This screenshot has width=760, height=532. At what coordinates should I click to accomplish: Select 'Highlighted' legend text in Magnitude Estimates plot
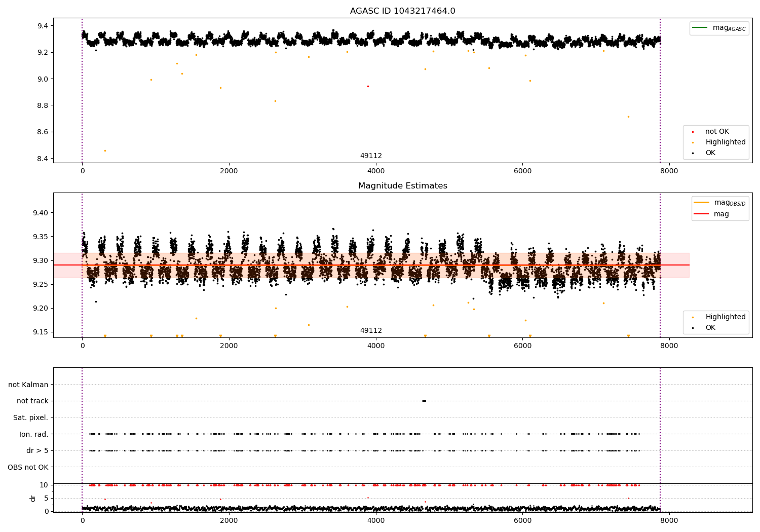pyautogui.click(x=726, y=317)
